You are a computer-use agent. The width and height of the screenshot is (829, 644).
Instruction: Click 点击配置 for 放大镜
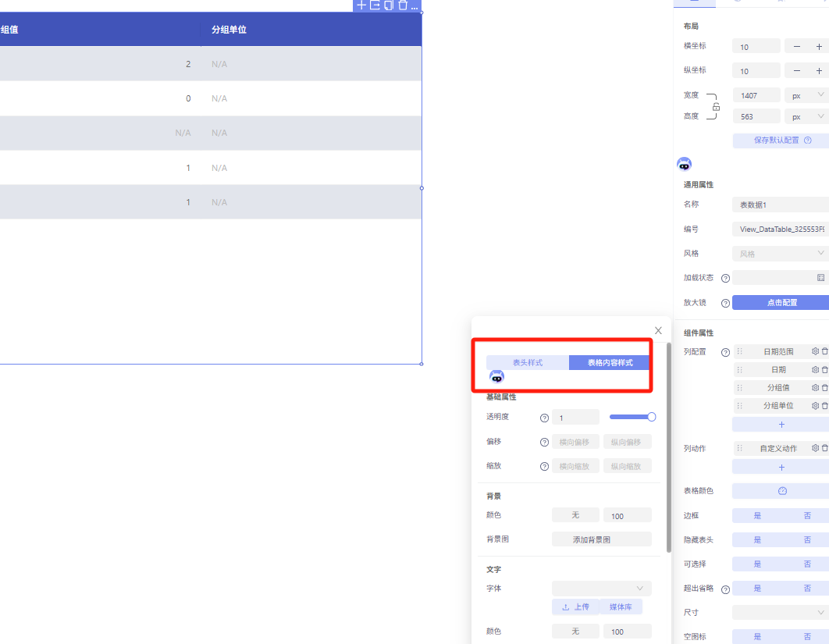coord(781,302)
